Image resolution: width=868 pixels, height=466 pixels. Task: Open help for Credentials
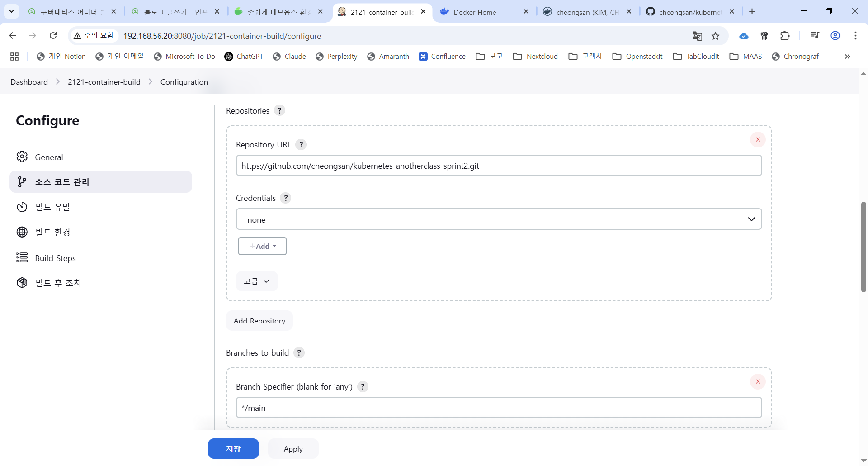click(286, 198)
